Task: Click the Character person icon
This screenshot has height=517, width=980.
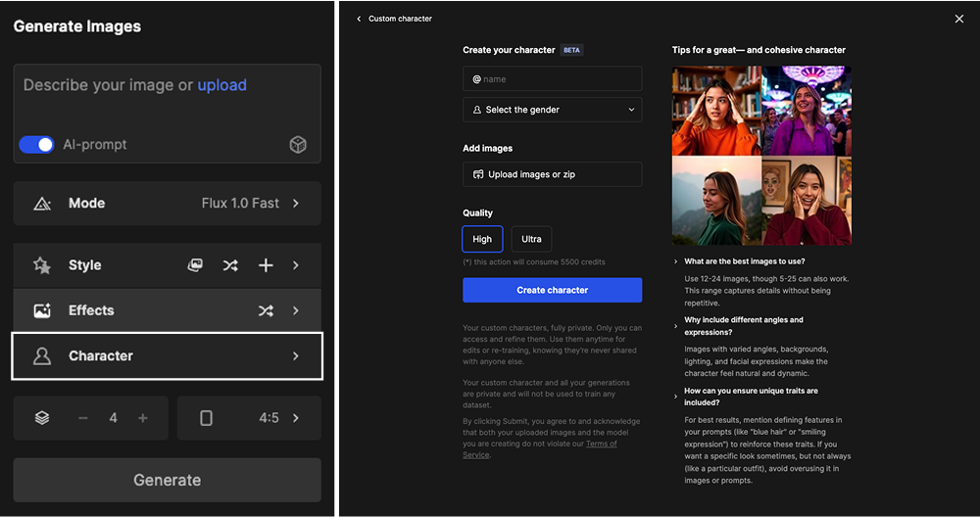Action: point(42,355)
